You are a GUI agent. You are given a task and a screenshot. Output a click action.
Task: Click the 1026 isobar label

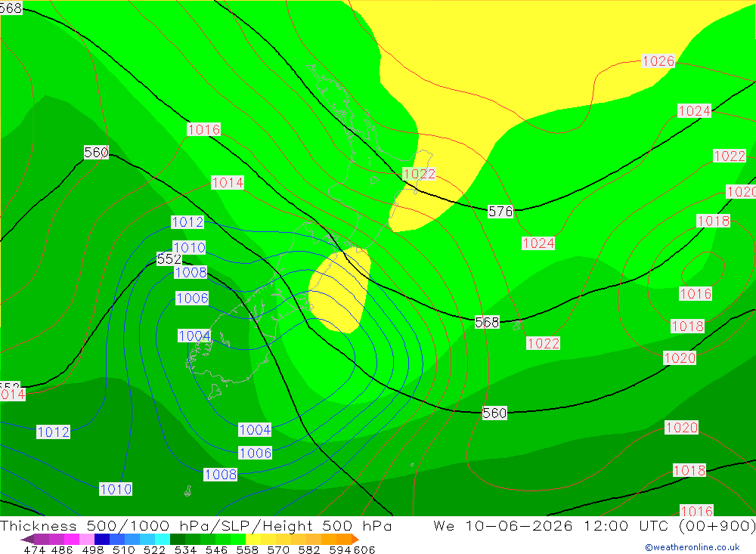click(x=658, y=61)
